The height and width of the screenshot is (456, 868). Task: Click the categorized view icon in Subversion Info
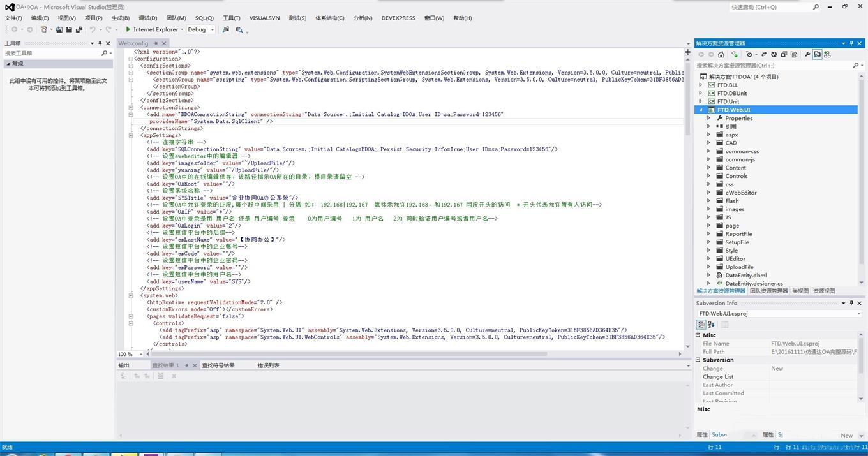tap(701, 325)
